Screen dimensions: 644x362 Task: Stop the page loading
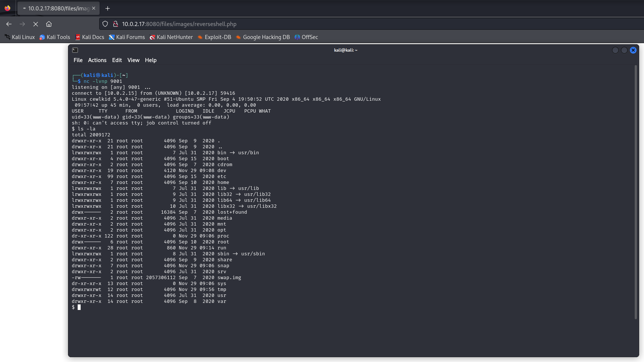36,24
